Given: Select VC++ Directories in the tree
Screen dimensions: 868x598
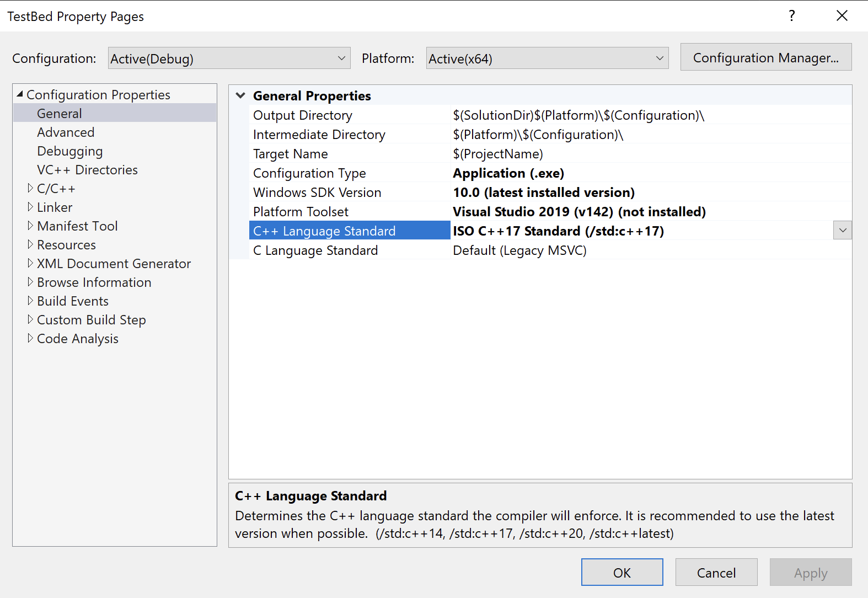Looking at the screenshot, I should coord(87,170).
